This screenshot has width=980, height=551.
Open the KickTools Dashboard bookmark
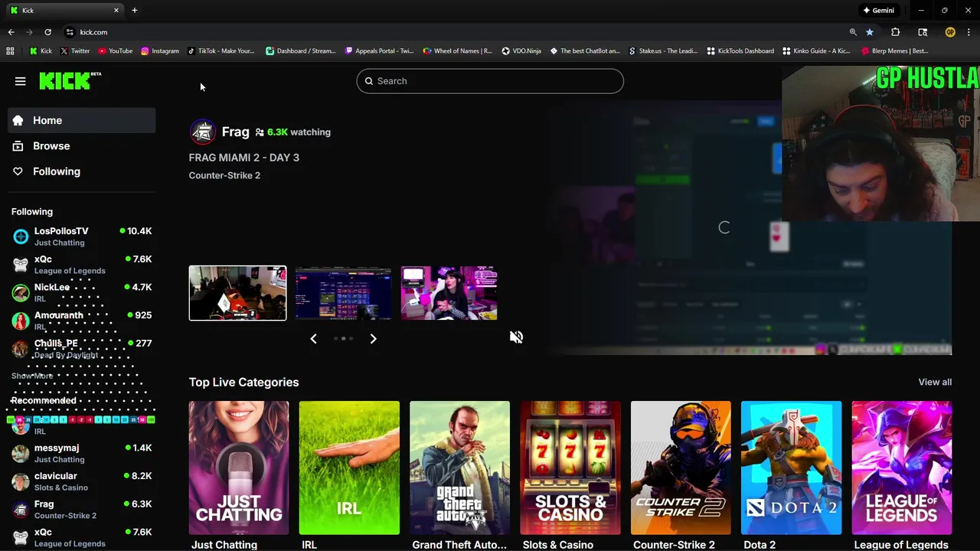pos(740,51)
